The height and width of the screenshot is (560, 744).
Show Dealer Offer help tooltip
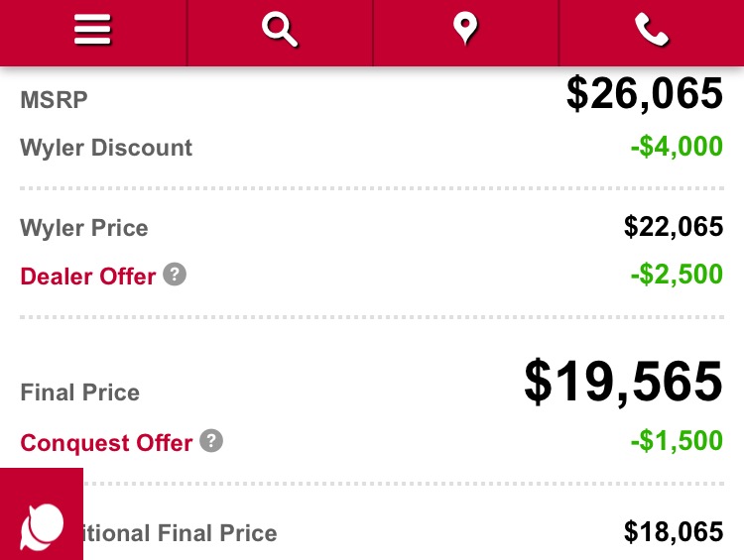175,275
